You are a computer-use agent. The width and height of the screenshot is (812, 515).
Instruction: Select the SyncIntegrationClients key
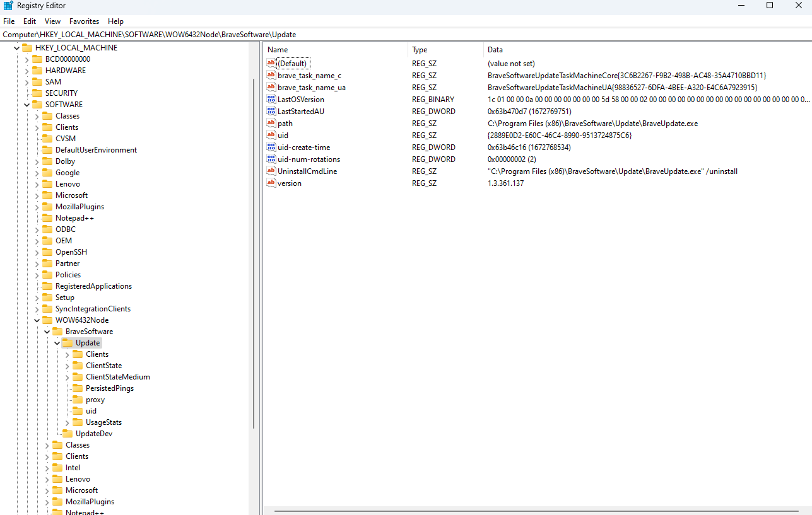(93, 309)
